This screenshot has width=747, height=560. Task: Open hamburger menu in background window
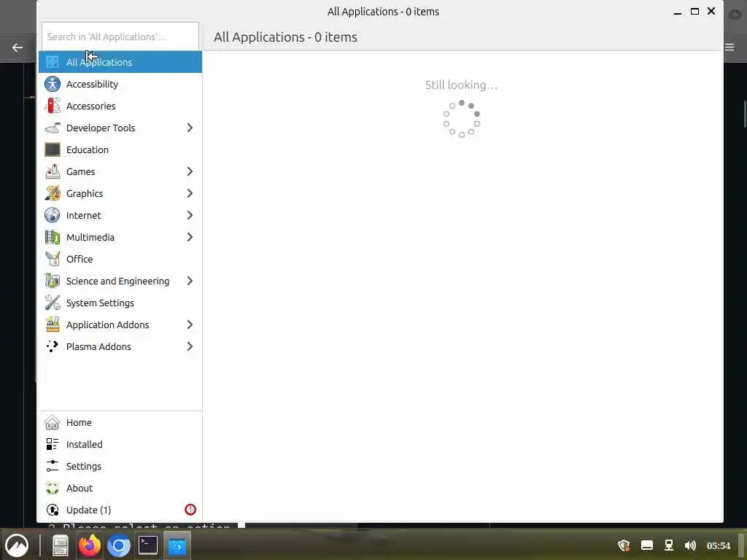(x=729, y=47)
